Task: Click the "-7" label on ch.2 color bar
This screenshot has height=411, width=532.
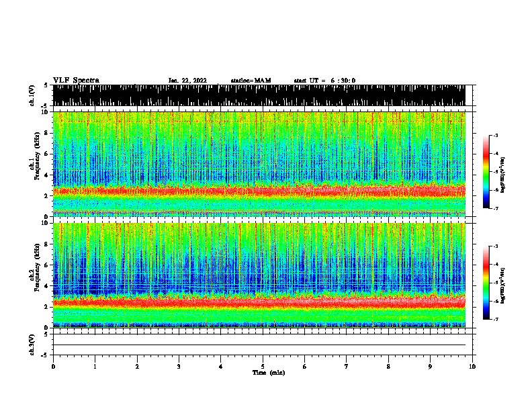Action: 495,319
